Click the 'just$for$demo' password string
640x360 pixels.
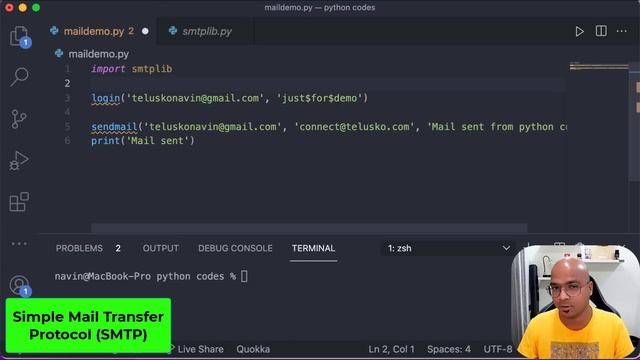click(x=320, y=98)
